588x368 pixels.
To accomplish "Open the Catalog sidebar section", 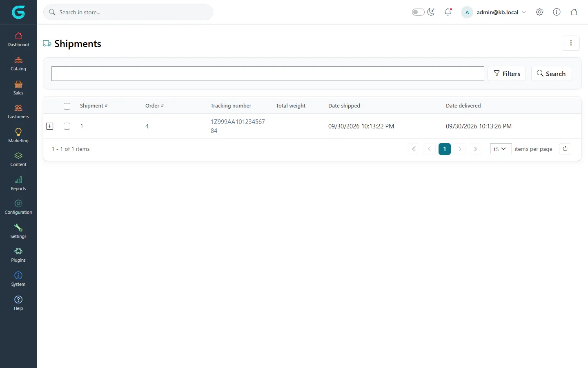I will [x=18, y=64].
